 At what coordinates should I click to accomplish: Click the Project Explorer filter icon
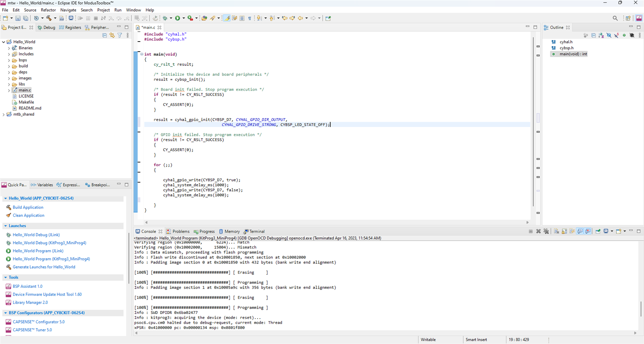coord(120,35)
